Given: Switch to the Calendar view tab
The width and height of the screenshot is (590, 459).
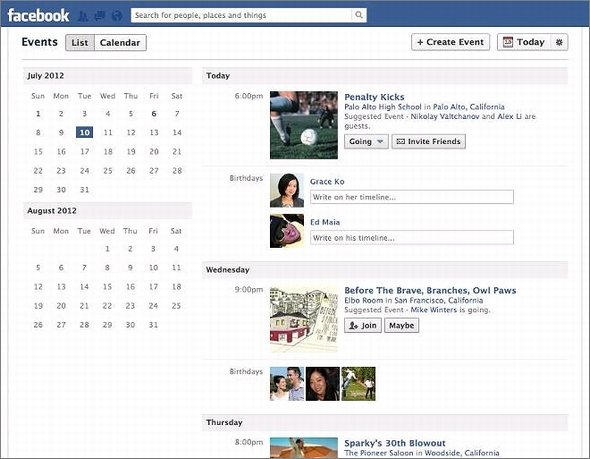Looking at the screenshot, I should [x=120, y=43].
